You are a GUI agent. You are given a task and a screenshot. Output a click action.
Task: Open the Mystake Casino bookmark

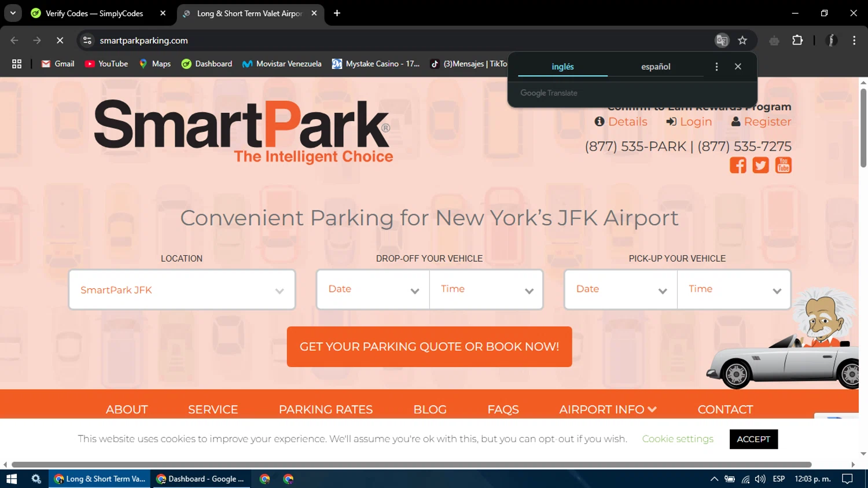376,64
